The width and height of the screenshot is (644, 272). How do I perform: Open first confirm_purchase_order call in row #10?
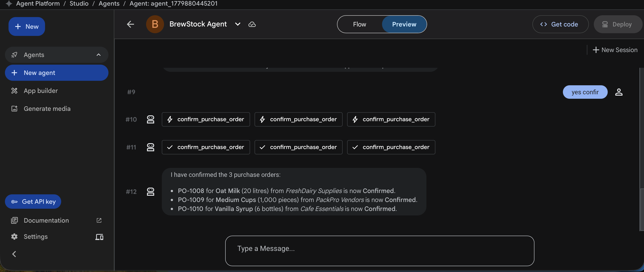coord(206,119)
